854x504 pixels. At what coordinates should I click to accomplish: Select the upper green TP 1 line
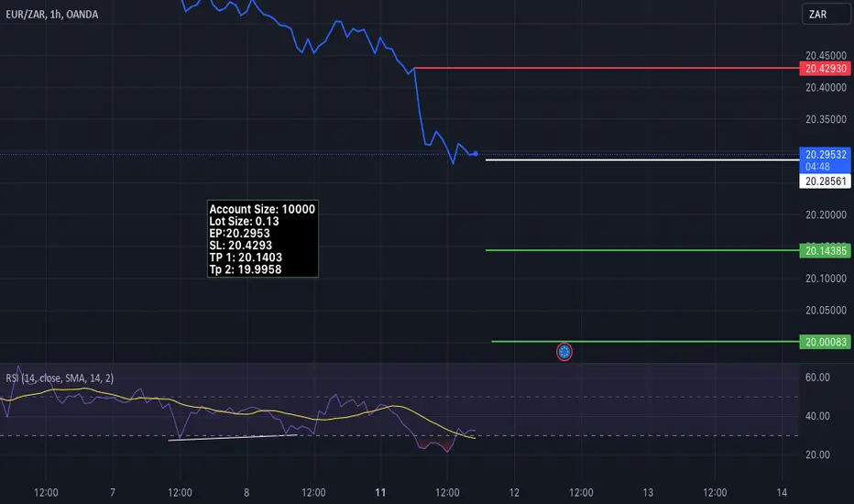642,250
